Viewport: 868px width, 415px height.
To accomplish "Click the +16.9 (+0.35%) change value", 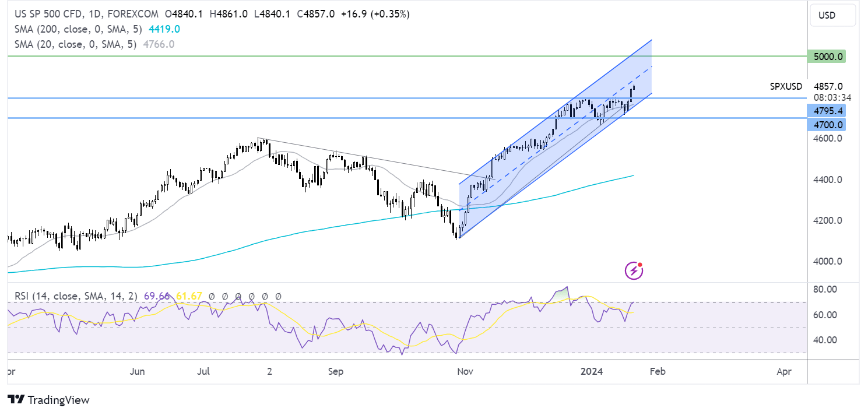I will coord(375,13).
